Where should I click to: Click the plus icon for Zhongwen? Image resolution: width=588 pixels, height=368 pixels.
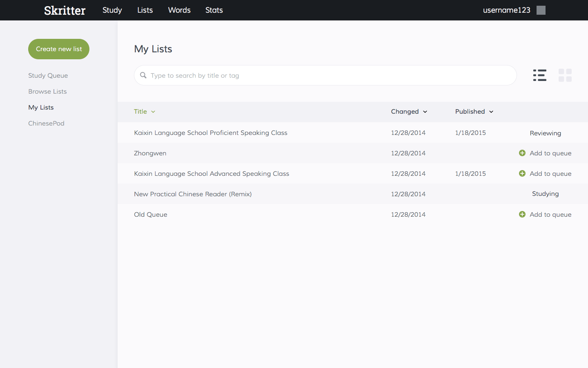[522, 153]
